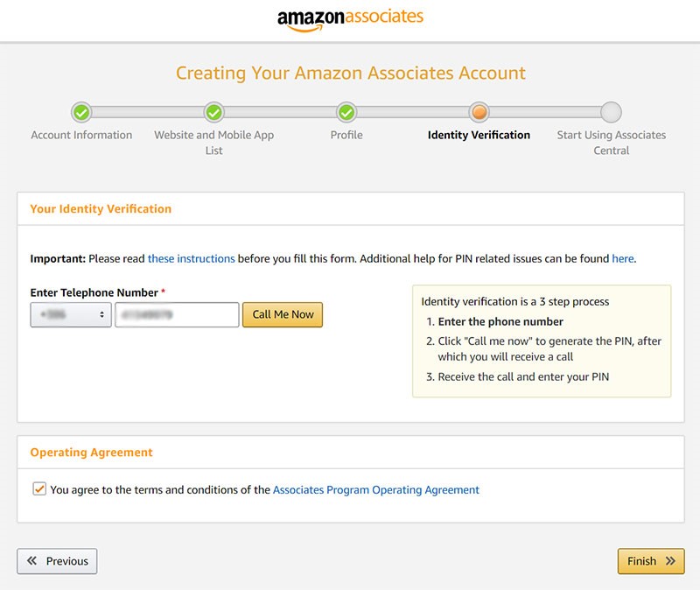
Task: Click the double-chevron icon on the Previous button
Action: tap(32, 561)
